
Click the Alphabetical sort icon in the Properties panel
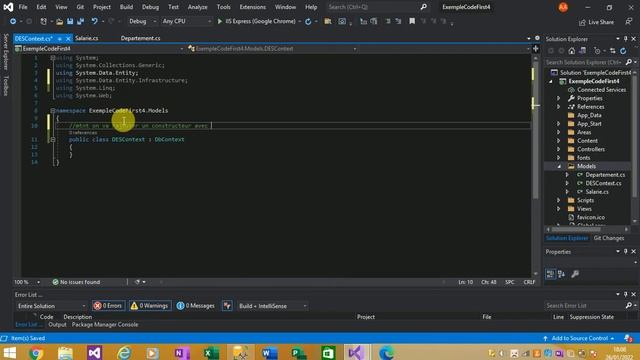562,274
